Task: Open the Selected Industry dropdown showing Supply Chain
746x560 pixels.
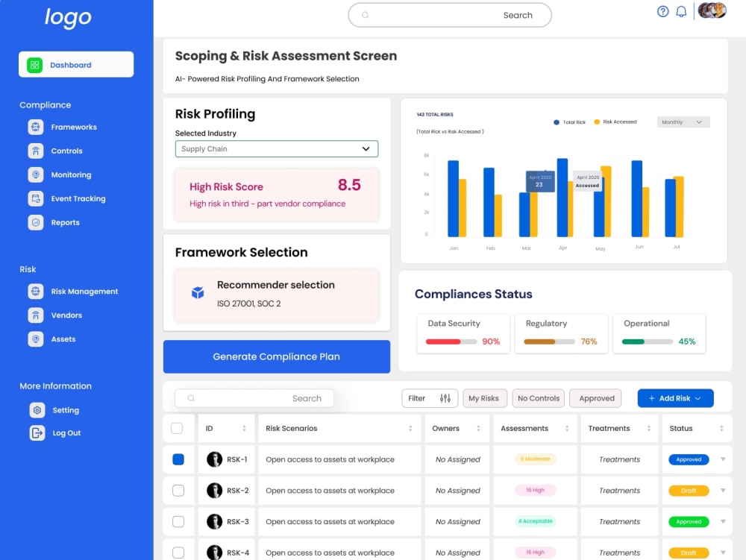Action: (x=276, y=148)
